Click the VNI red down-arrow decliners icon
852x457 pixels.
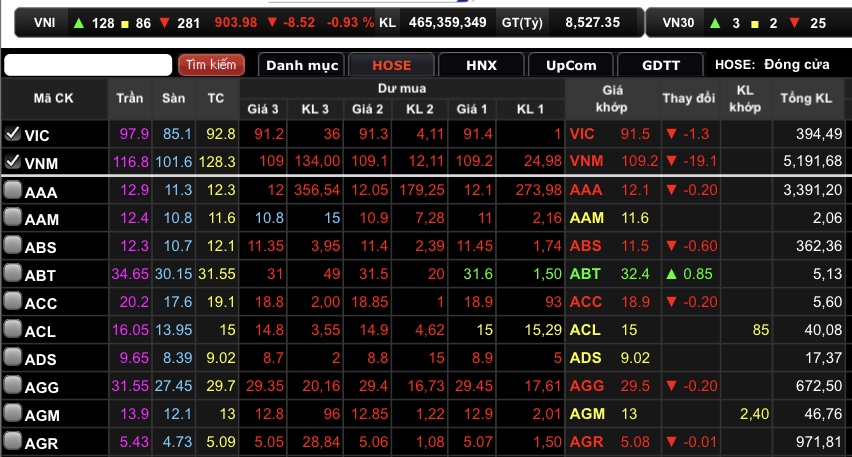(164, 22)
